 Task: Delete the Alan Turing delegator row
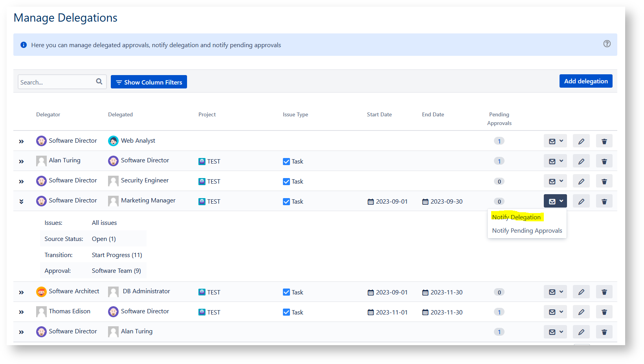pyautogui.click(x=604, y=161)
